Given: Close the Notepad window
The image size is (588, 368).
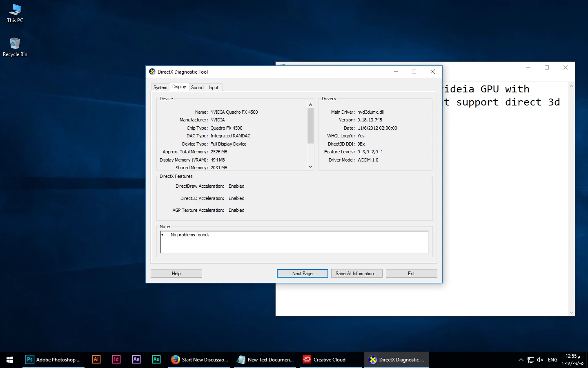Looking at the screenshot, I should (566, 67).
